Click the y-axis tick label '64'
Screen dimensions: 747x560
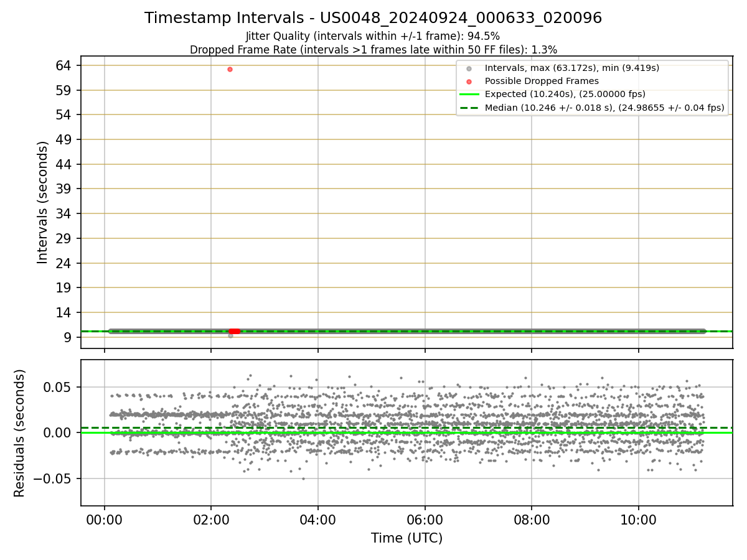pyautogui.click(x=64, y=65)
